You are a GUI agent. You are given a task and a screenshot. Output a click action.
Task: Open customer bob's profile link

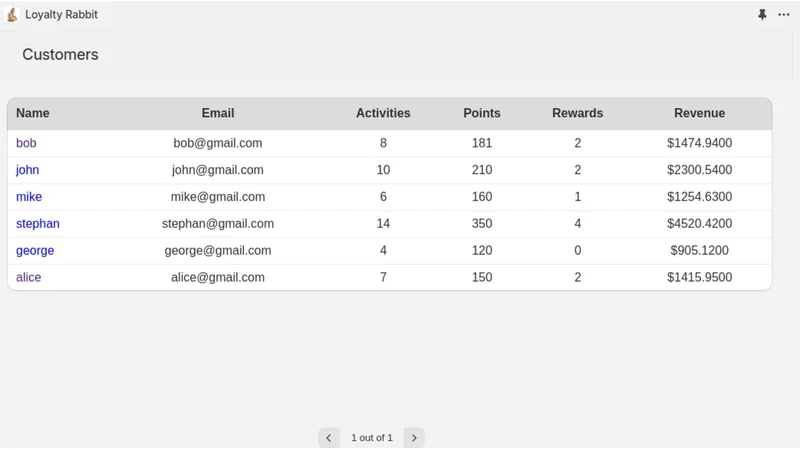coord(26,143)
